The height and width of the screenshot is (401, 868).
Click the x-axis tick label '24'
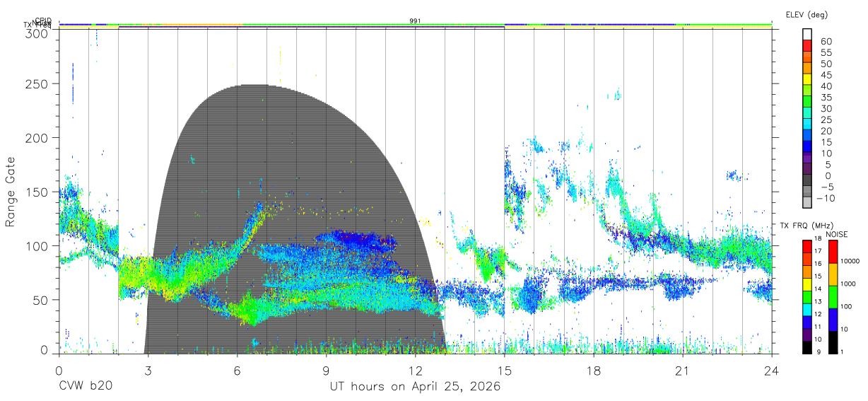(771, 370)
